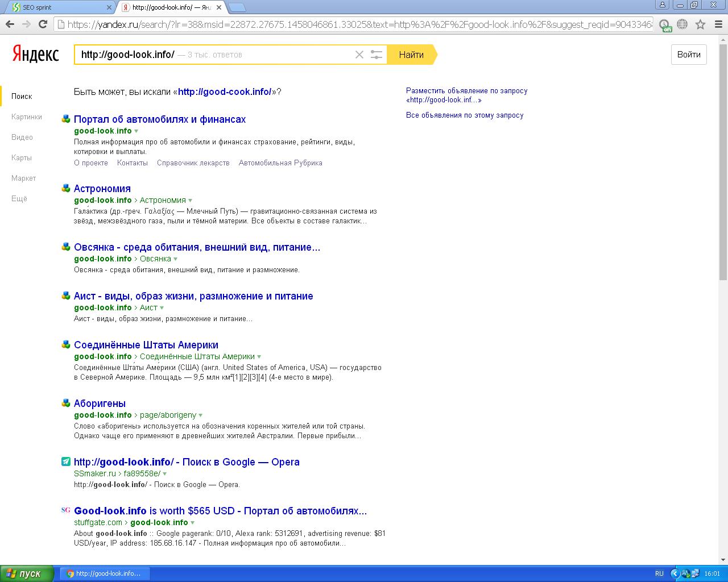Click SSmaker favicon beside the Opera result
728x582 pixels.
(66, 462)
